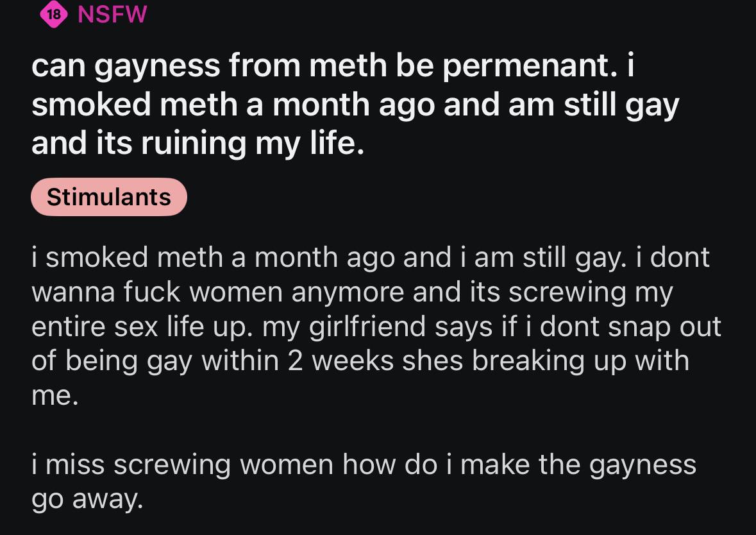The width and height of the screenshot is (756, 535).
Task: Click the body line starting "entire sex life up"
Action: pos(376,327)
